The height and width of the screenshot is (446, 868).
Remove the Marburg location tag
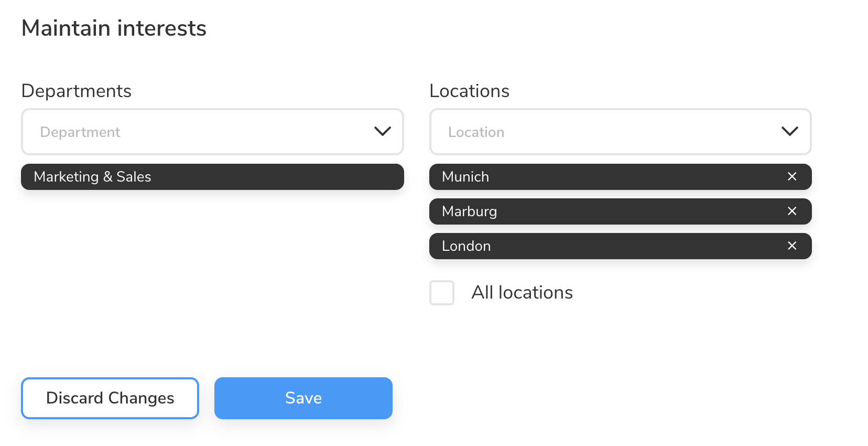click(791, 211)
